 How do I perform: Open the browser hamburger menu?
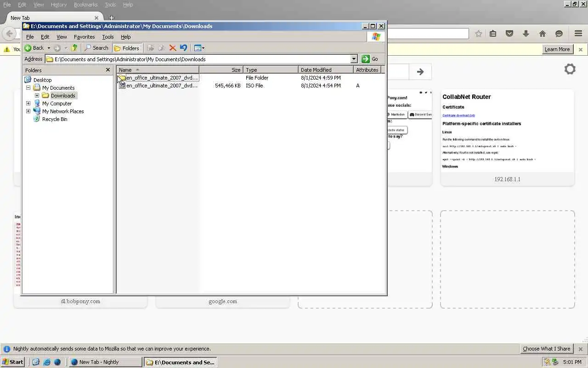[x=578, y=34]
